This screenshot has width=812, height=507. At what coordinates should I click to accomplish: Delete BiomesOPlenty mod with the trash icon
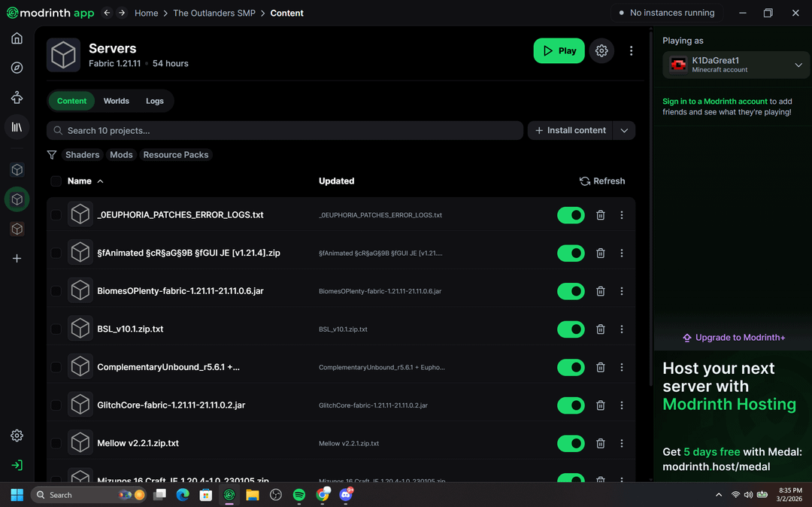(x=600, y=291)
